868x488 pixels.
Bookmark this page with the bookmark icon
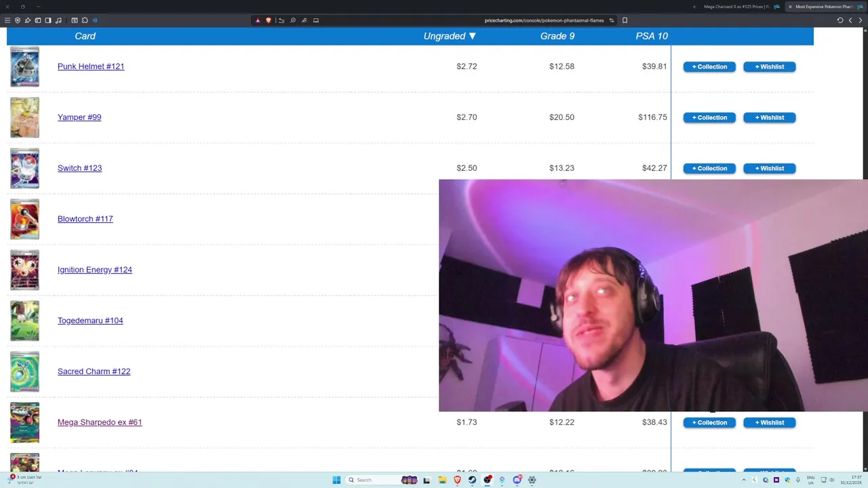625,20
